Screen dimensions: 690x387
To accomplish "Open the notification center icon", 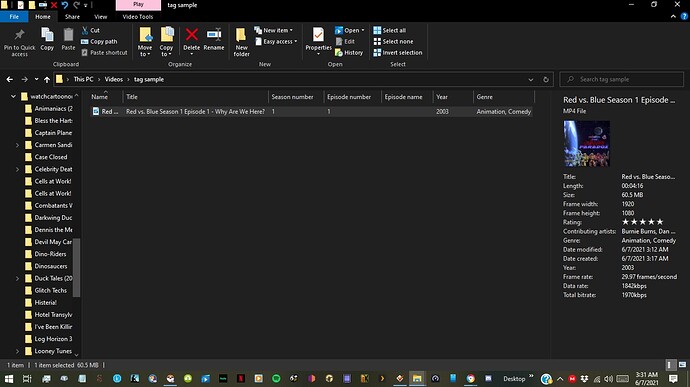I will pyautogui.click(x=673, y=379).
